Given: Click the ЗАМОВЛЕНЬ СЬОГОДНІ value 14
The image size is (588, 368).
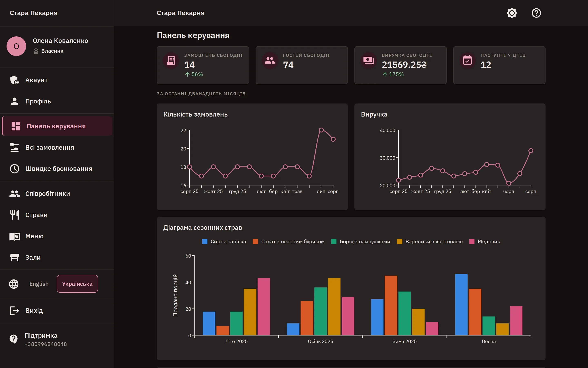Looking at the screenshot, I should pyautogui.click(x=189, y=65).
